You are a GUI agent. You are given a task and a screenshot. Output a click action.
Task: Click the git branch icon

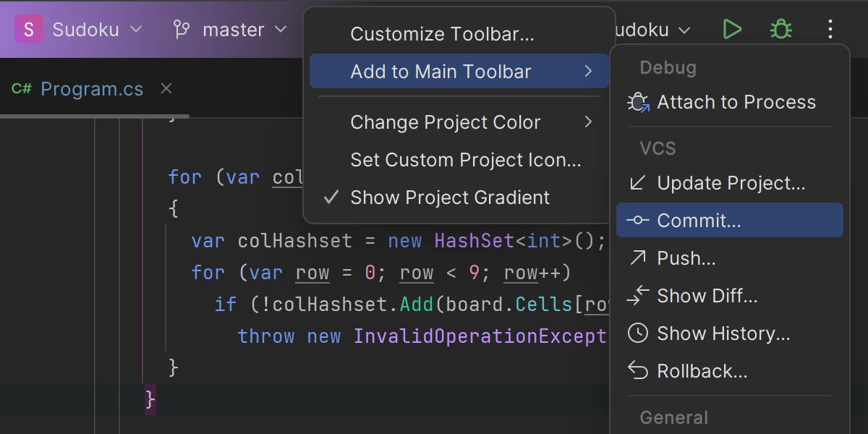point(182,30)
